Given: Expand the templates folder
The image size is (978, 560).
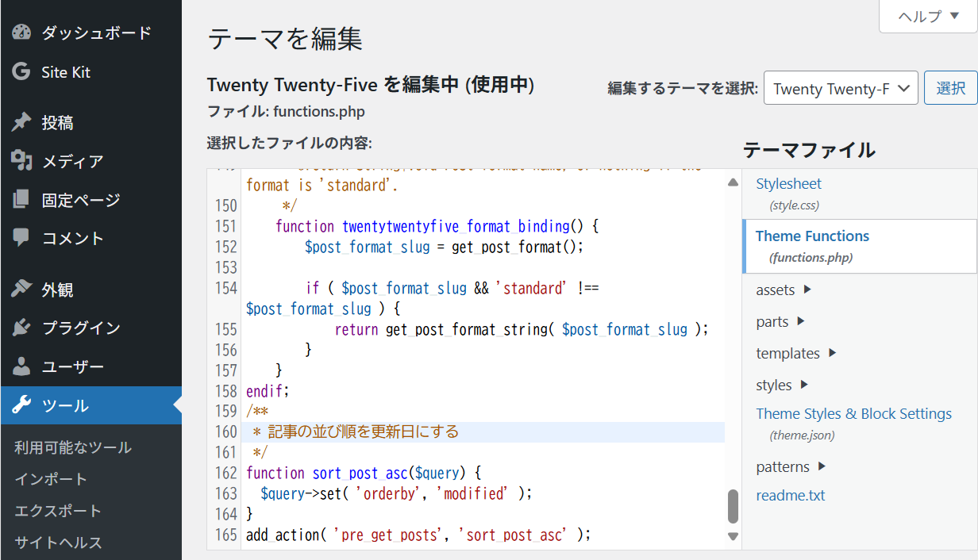Looking at the screenshot, I should click(x=796, y=353).
